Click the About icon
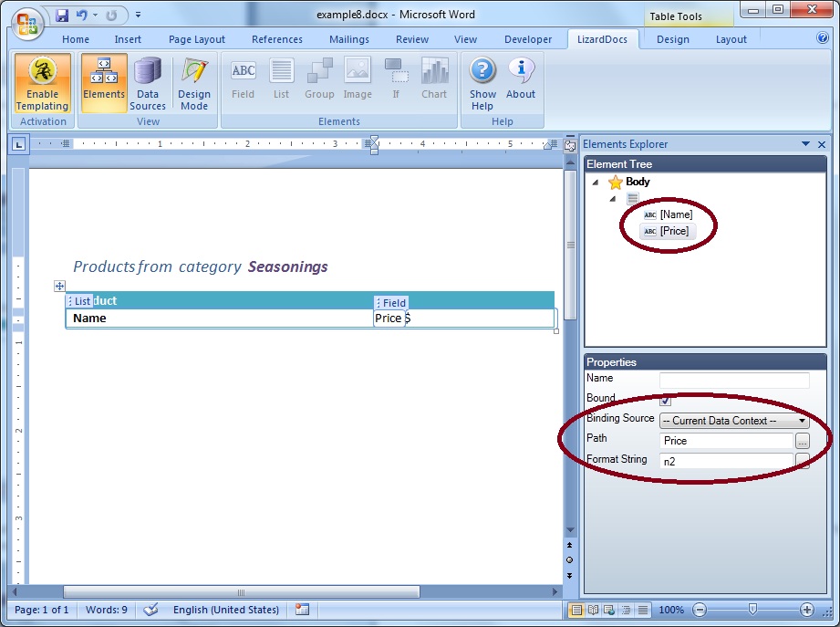This screenshot has height=627, width=840. (521, 79)
